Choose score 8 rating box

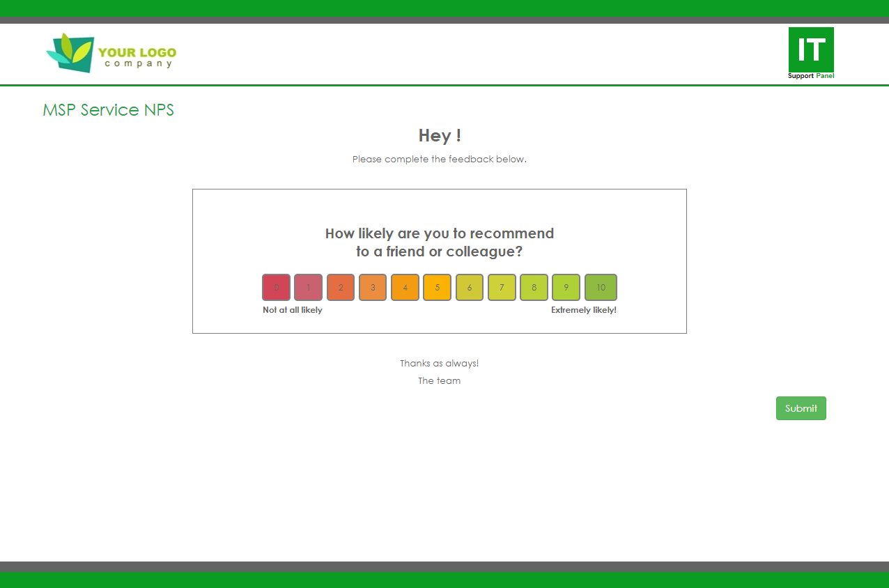tap(534, 287)
